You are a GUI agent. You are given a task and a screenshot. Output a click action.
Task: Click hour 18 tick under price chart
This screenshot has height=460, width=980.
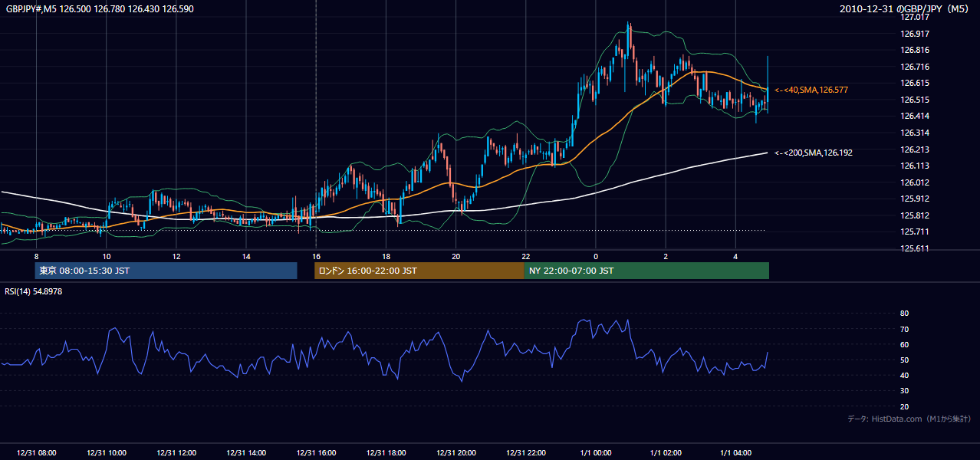(386, 256)
